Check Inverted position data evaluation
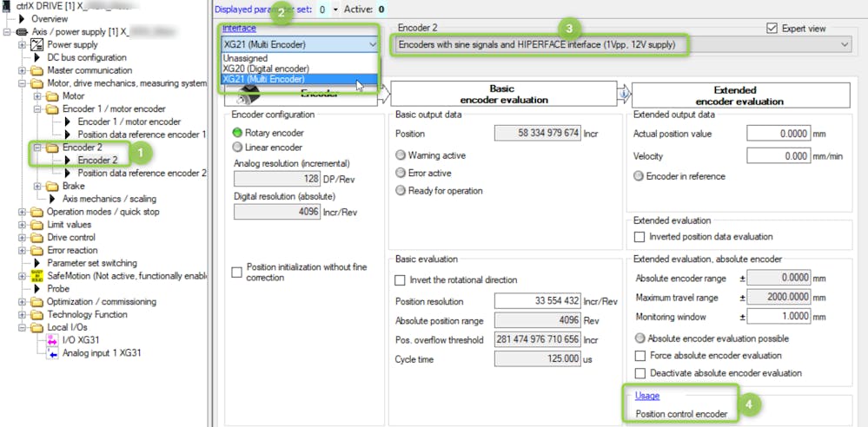The image size is (868, 427). click(x=640, y=237)
